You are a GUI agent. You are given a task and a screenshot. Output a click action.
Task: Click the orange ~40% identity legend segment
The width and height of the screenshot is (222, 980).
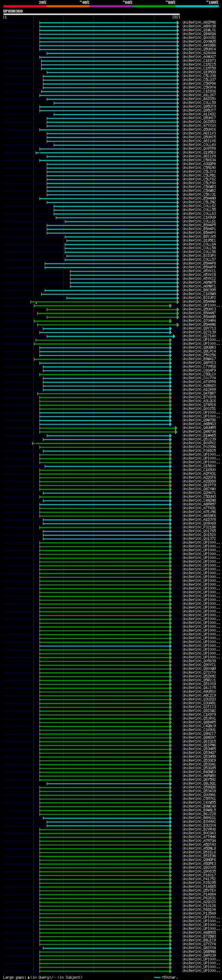(x=68, y=6)
